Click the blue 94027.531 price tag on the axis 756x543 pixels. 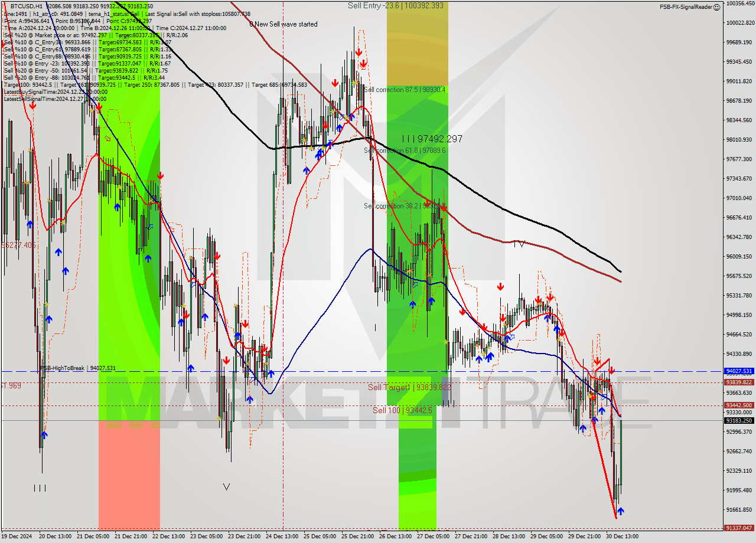pyautogui.click(x=738, y=371)
